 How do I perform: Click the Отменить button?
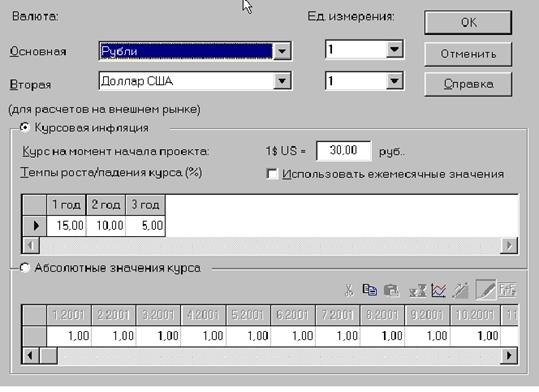(468, 54)
